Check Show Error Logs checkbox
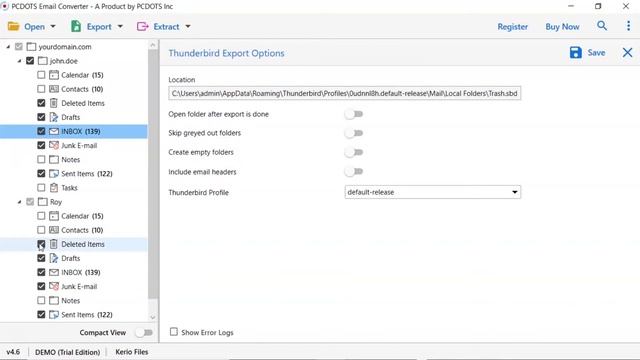This screenshot has height=360, width=640. coord(174,332)
